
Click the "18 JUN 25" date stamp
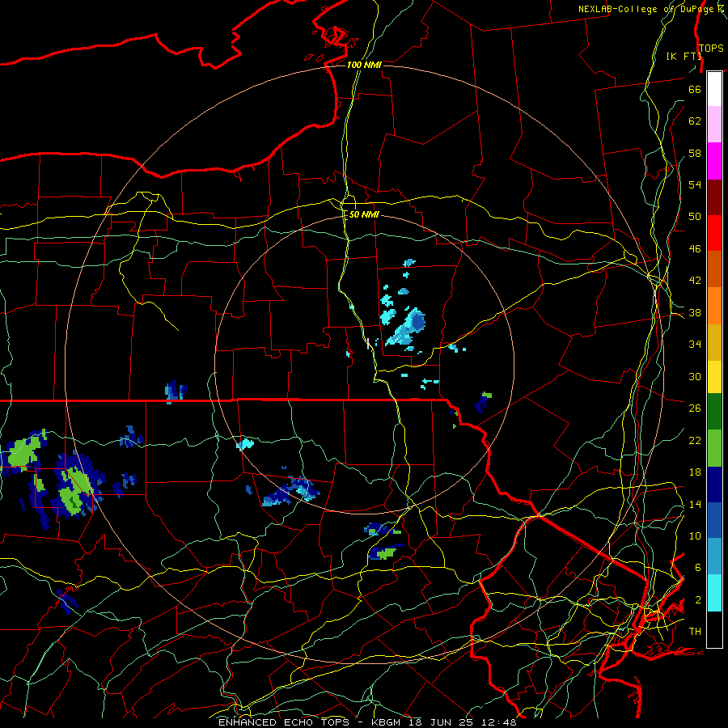[x=442, y=722]
